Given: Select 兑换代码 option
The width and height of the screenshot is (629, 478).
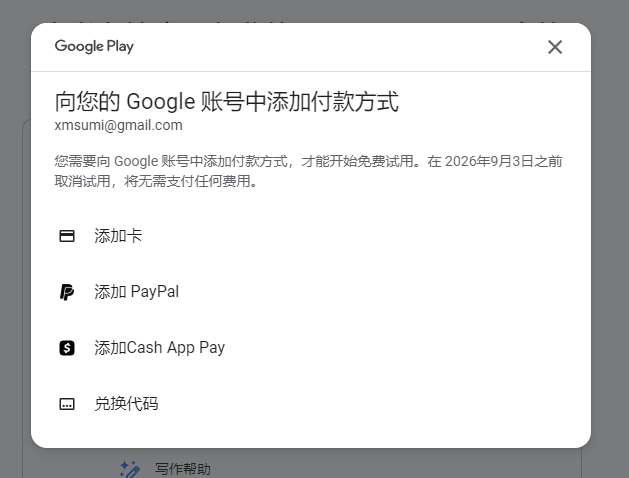Looking at the screenshot, I should tap(311, 404).
